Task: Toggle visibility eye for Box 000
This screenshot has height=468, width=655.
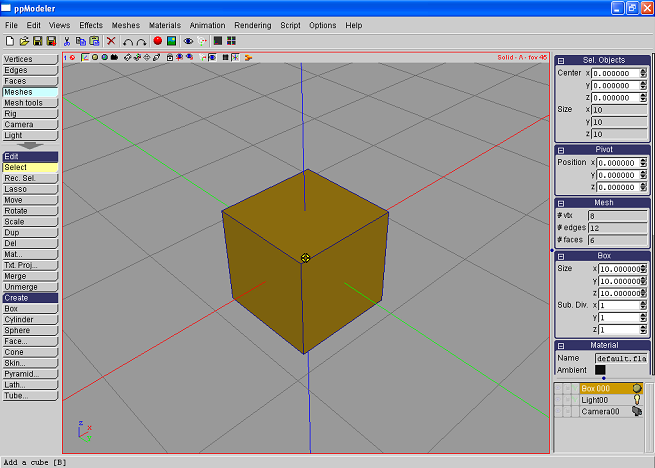Action: 559,388
